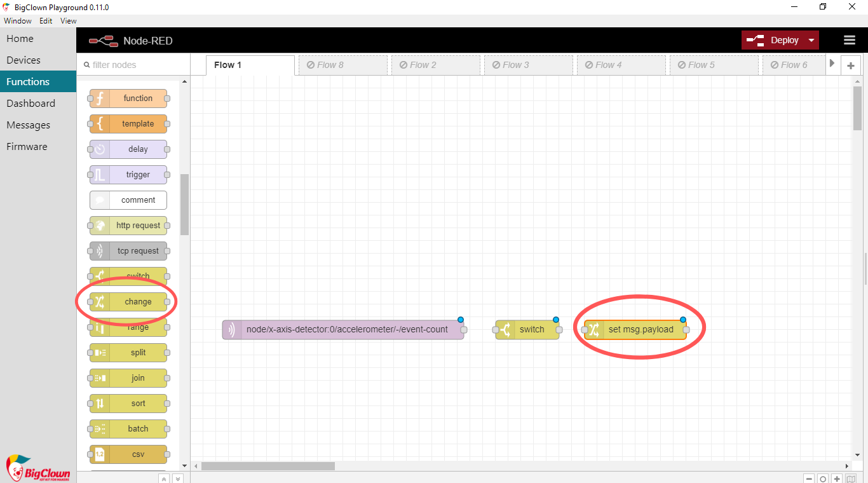Screen dimensions: 868x483
Task: Open the Dashboard section
Action: coord(38,104)
